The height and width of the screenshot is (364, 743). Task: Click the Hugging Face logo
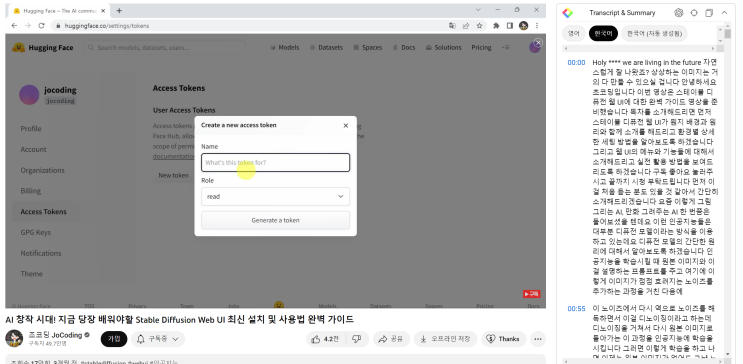click(x=43, y=47)
